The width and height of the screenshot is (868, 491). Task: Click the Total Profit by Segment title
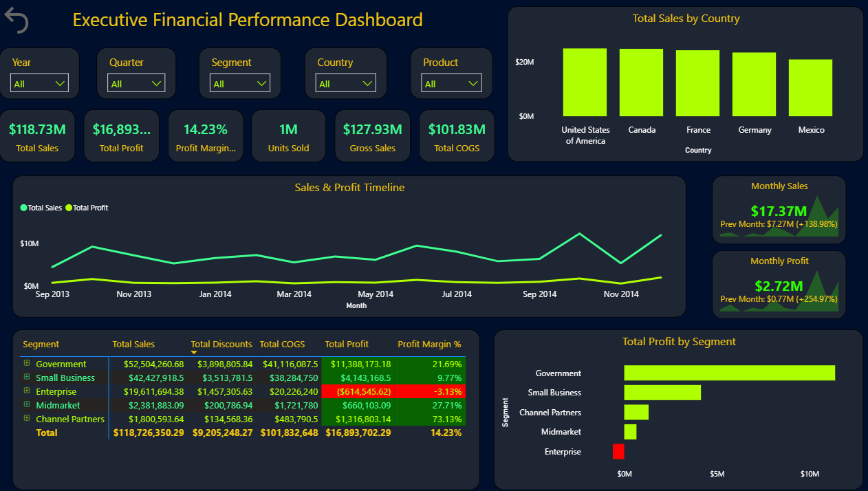(x=679, y=341)
